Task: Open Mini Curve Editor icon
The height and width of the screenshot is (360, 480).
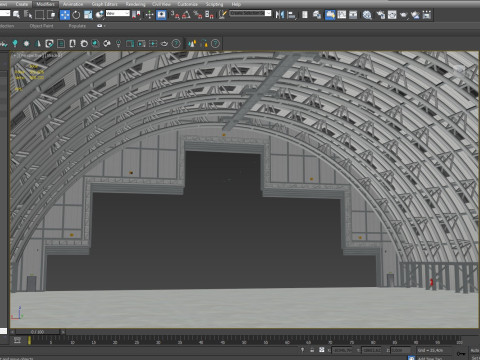Action: coord(17,340)
